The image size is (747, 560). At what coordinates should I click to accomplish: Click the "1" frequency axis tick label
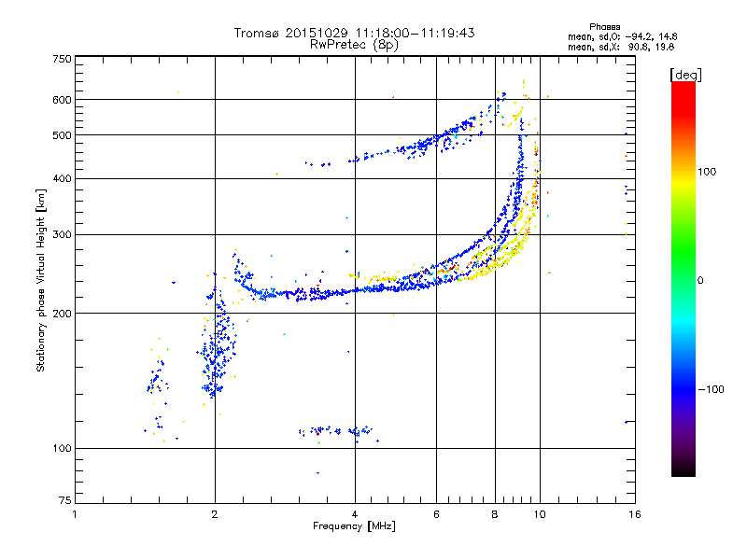click(75, 514)
